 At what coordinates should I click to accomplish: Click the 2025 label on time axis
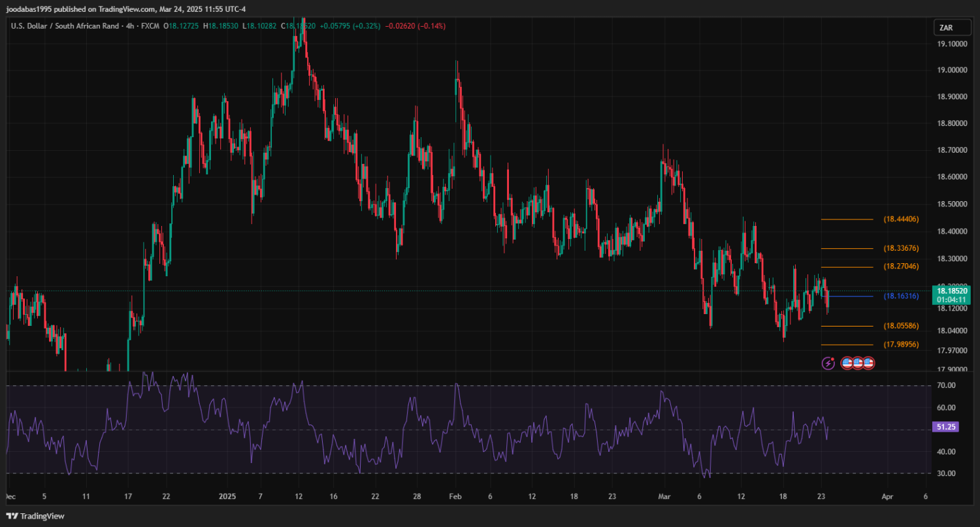(224, 497)
